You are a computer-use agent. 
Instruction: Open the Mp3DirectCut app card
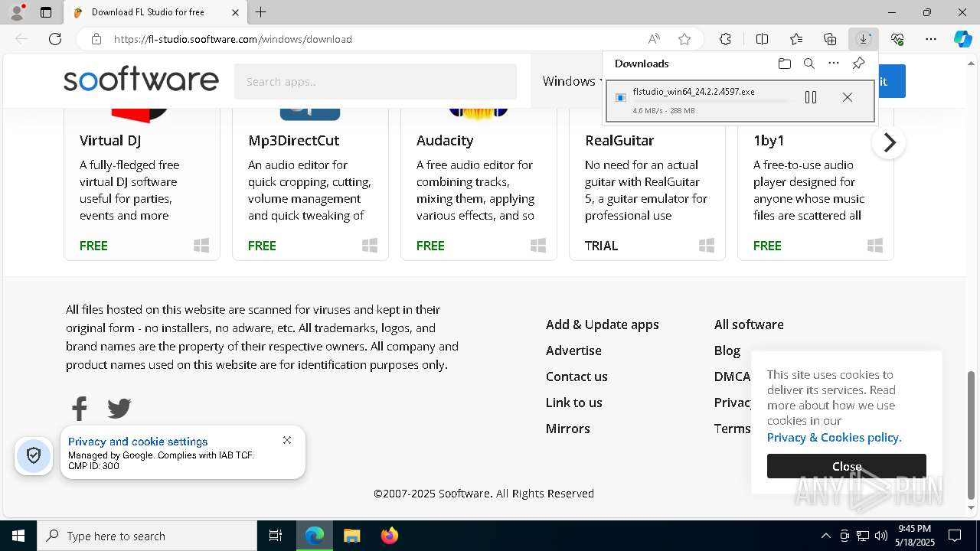coord(310,184)
